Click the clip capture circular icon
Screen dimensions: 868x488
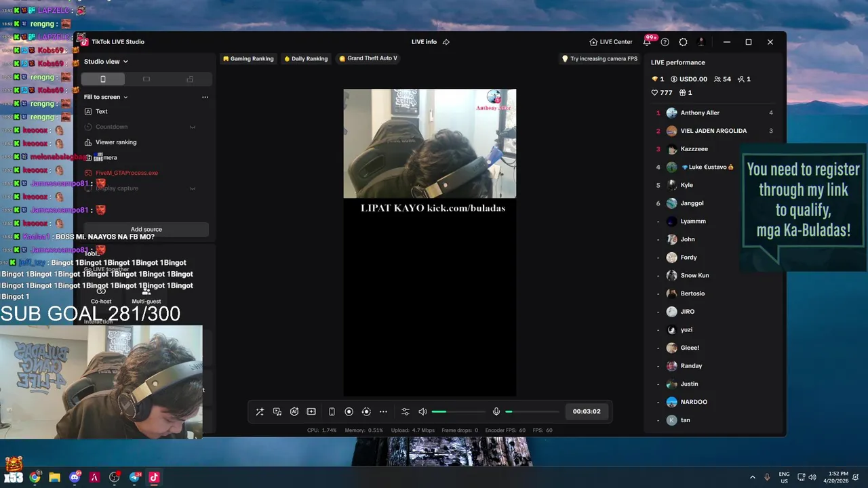[x=366, y=411]
